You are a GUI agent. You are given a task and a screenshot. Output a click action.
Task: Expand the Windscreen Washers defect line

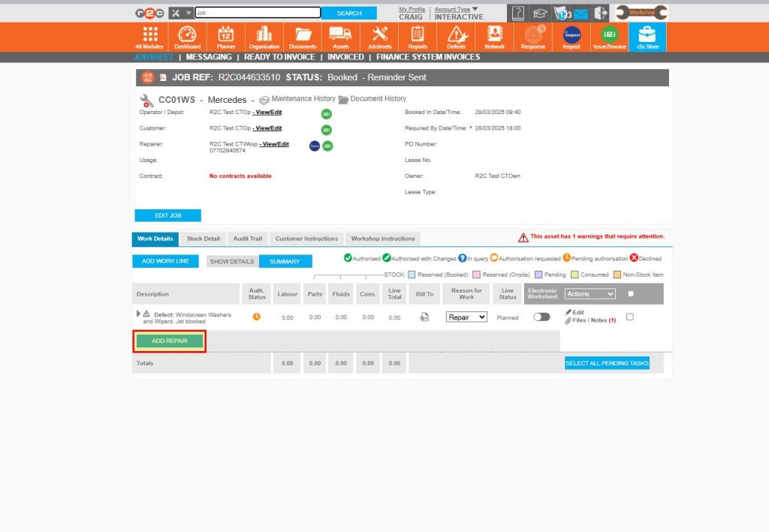point(138,314)
